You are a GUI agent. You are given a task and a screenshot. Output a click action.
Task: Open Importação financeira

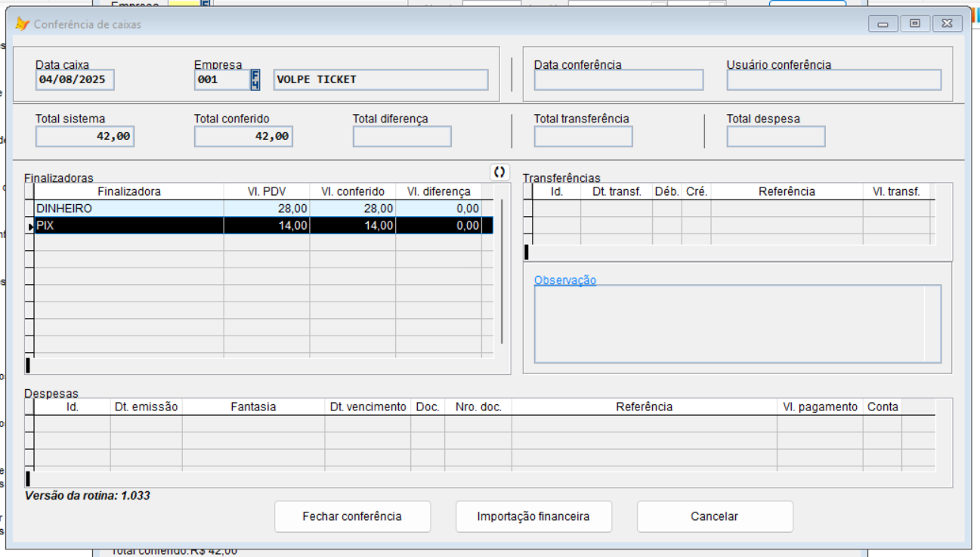pyautogui.click(x=533, y=517)
